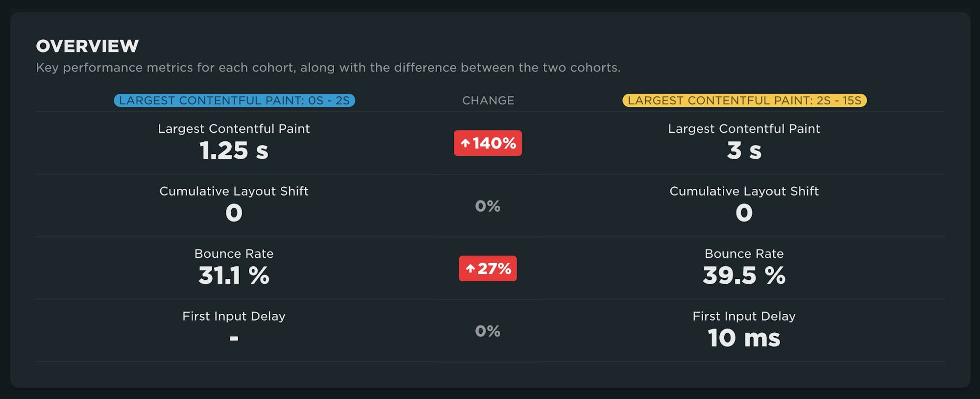Click the 0% change for First Input Delay
980x399 pixels.
(489, 332)
